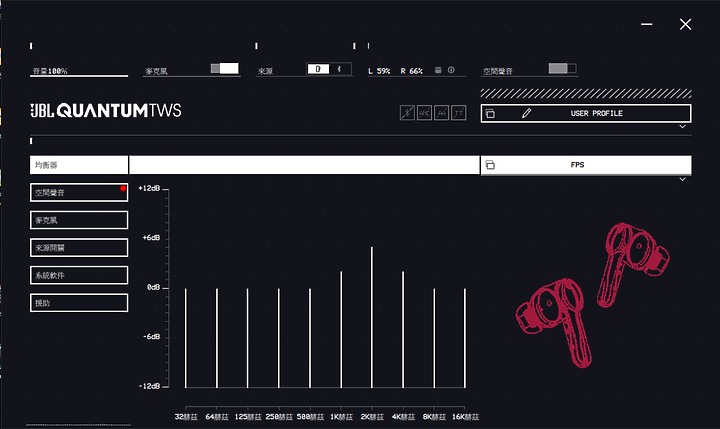Viewport: 720px width, 429px height.
Task: Click the R 66% battery reading
Action: tap(411, 71)
